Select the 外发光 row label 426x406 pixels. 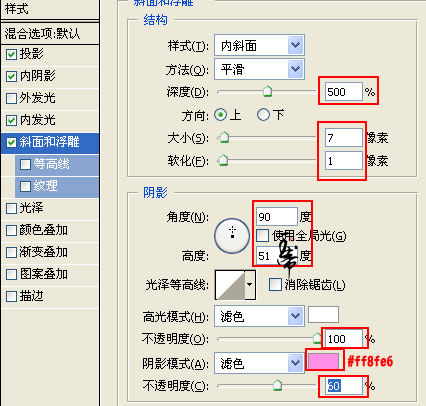[x=37, y=98]
